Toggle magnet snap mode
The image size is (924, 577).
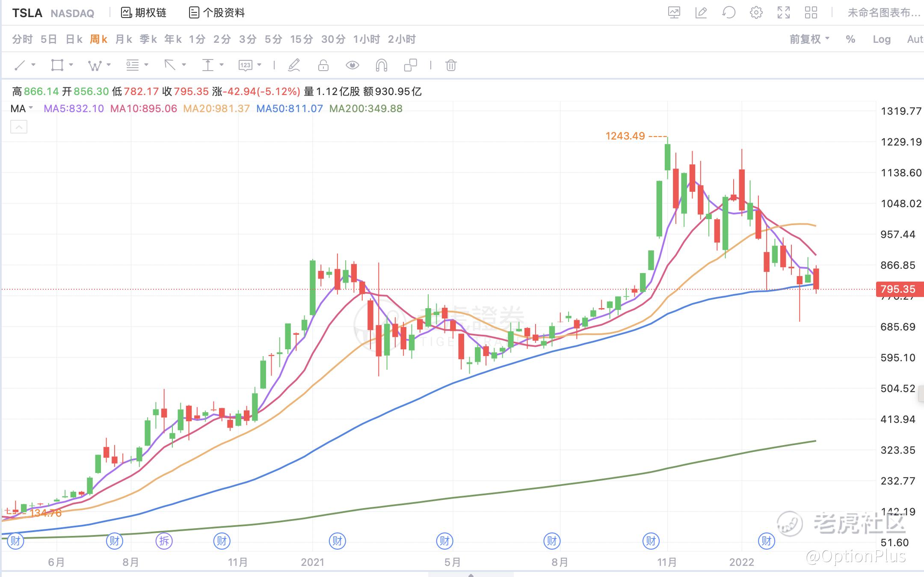click(381, 65)
